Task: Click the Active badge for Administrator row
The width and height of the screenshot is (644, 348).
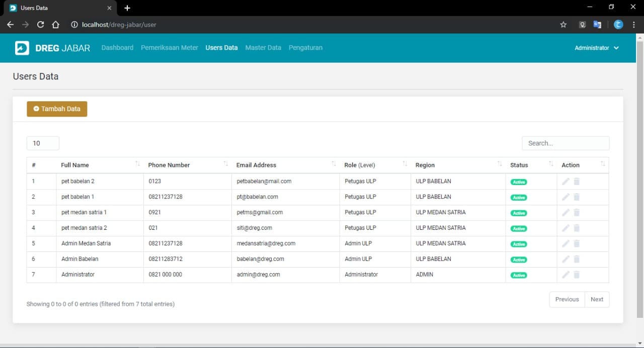Action: point(519,276)
